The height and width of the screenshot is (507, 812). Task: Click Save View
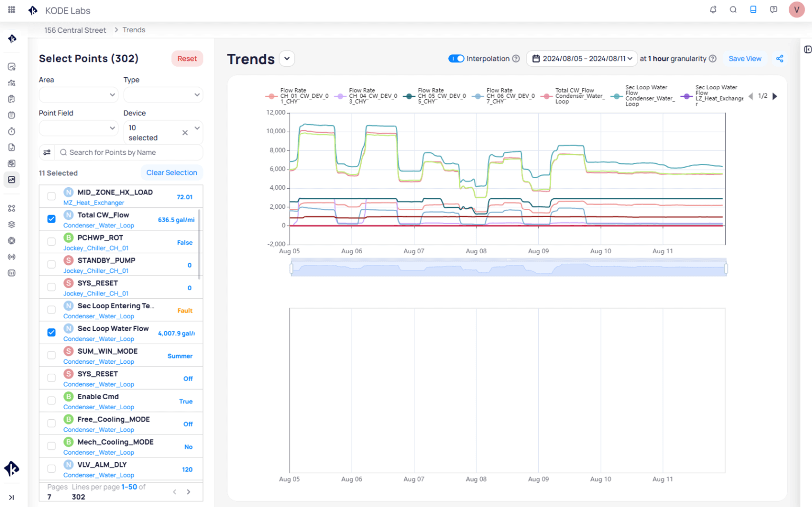point(745,59)
